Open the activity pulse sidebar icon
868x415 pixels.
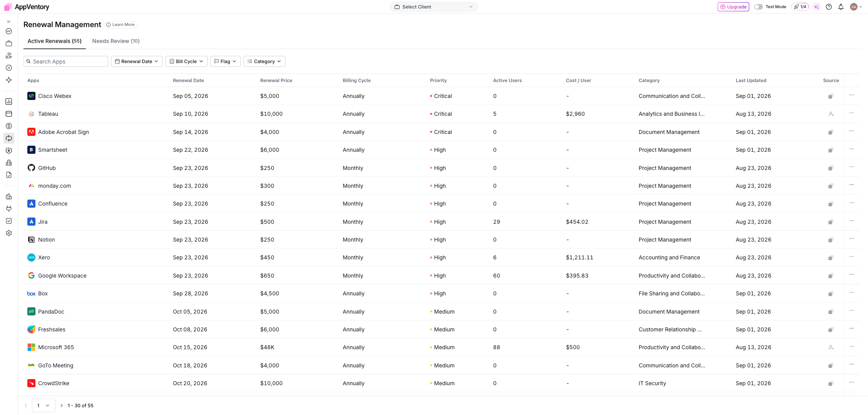pyautogui.click(x=9, y=31)
